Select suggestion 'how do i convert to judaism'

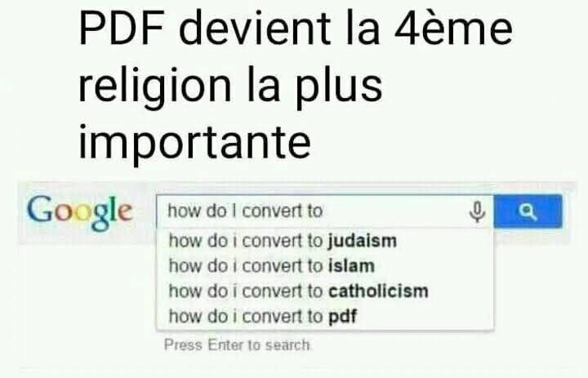(325, 241)
